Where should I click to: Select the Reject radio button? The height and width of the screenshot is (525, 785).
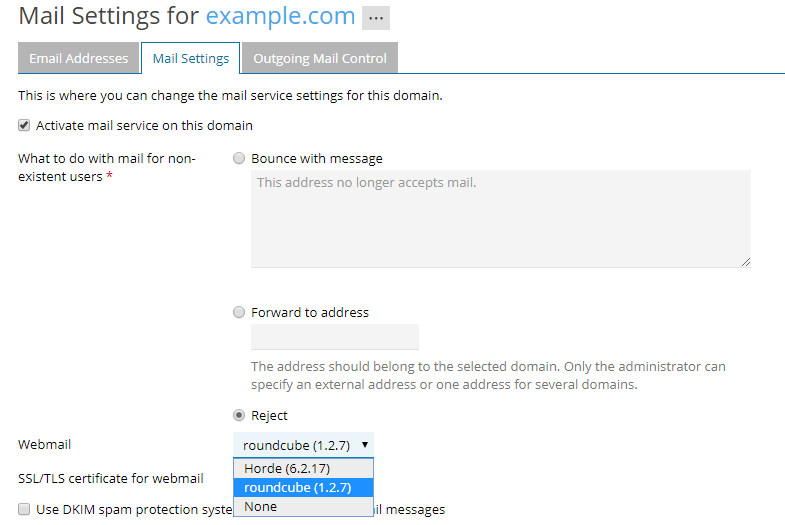[239, 416]
